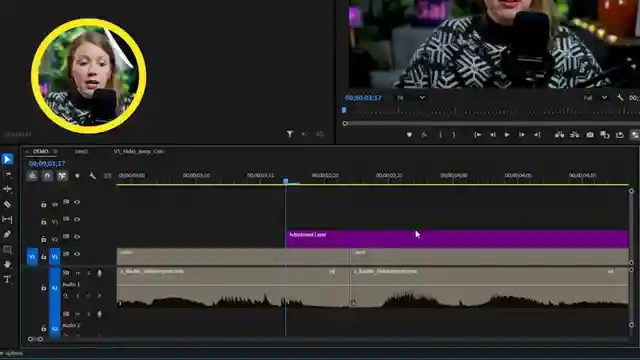This screenshot has width=640, height=360.
Task: Toggle V1 source patching button
Action: click(32, 256)
